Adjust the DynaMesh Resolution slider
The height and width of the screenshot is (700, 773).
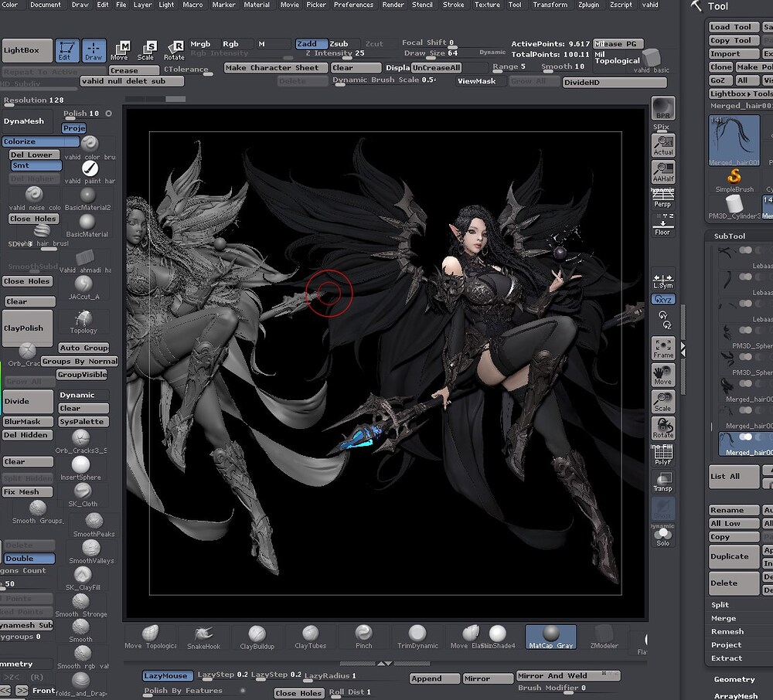point(35,101)
